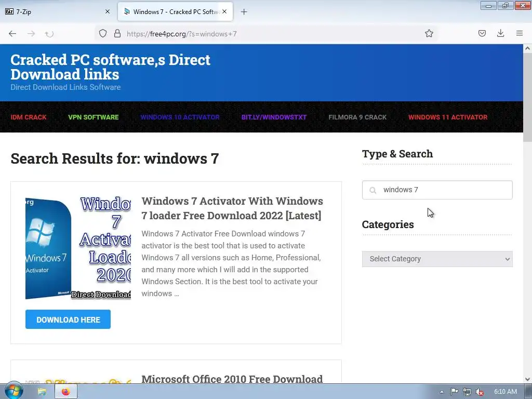The image size is (532, 399).
Task: Open the BIT.LY/WINDOWSTXT menu item
Action: pyautogui.click(x=274, y=117)
